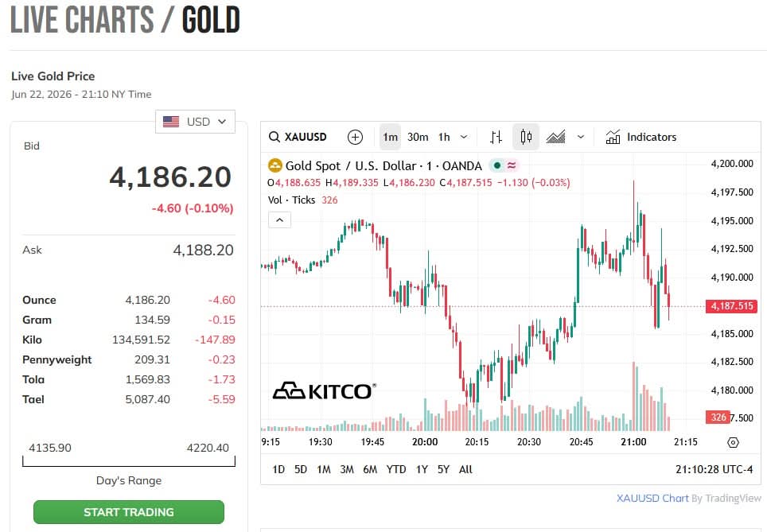767x532 pixels.
Task: Select the YTD date range
Action: (x=395, y=469)
